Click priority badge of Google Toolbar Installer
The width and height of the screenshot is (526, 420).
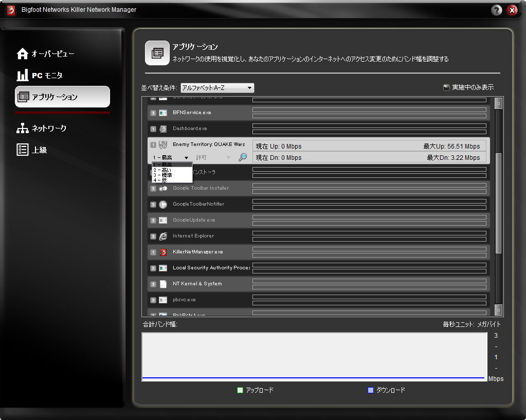(x=153, y=189)
